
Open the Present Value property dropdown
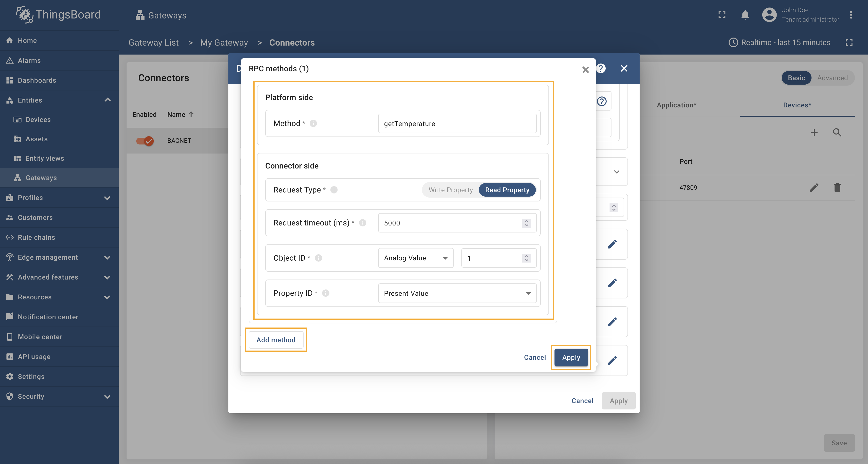coord(457,293)
